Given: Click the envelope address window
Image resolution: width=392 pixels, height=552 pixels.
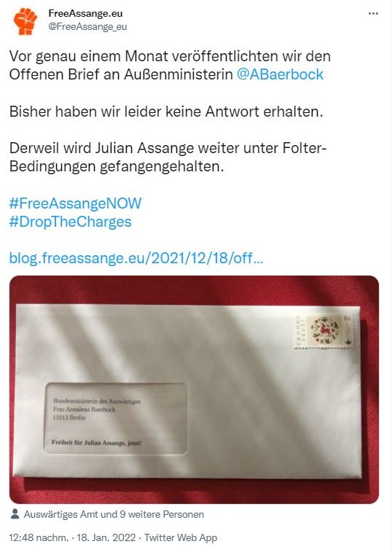Looking at the screenshot, I should click(115, 419).
